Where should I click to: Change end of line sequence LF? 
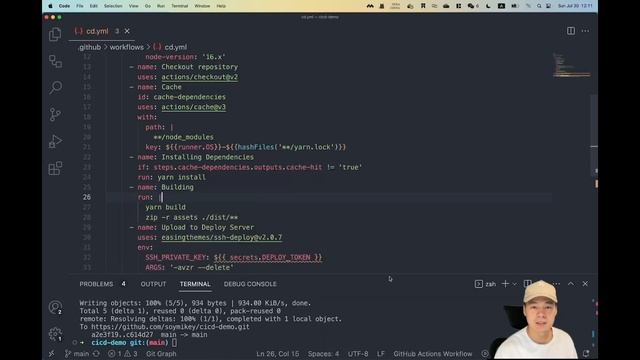click(x=380, y=354)
